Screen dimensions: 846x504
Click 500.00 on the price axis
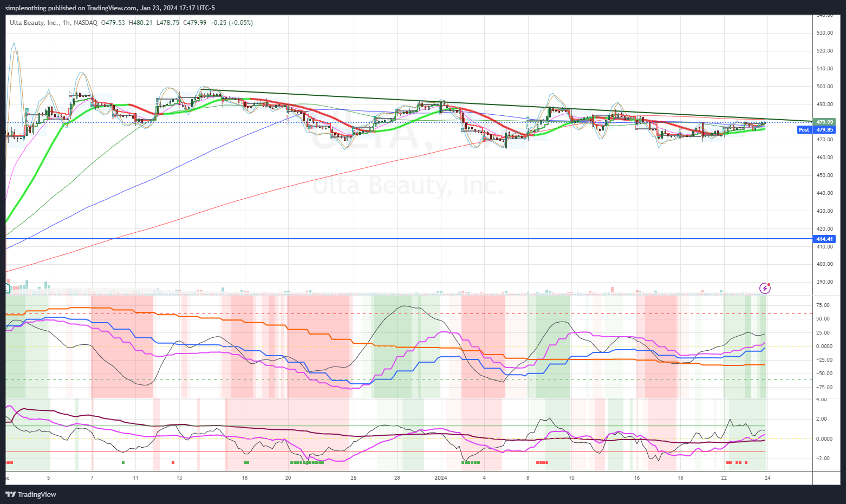(825, 87)
